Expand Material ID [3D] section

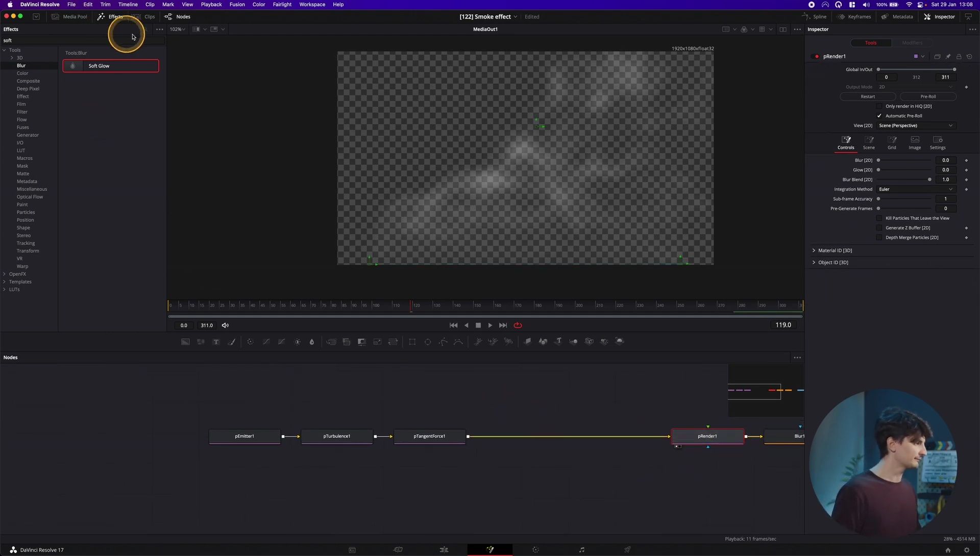tap(814, 250)
